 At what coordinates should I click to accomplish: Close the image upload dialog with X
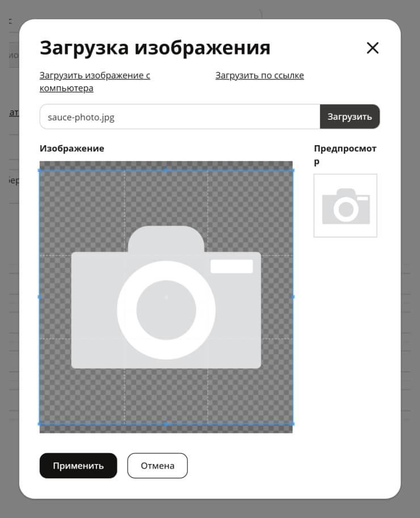click(x=373, y=48)
